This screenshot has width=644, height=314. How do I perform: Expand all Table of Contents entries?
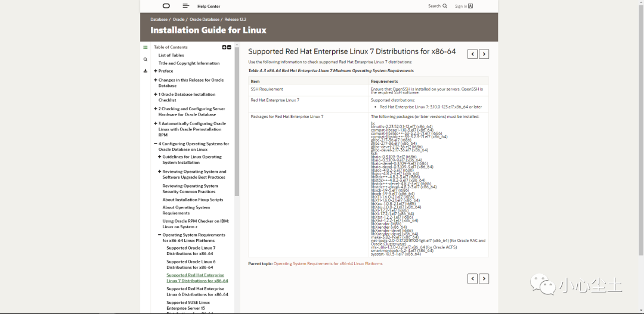click(x=224, y=47)
